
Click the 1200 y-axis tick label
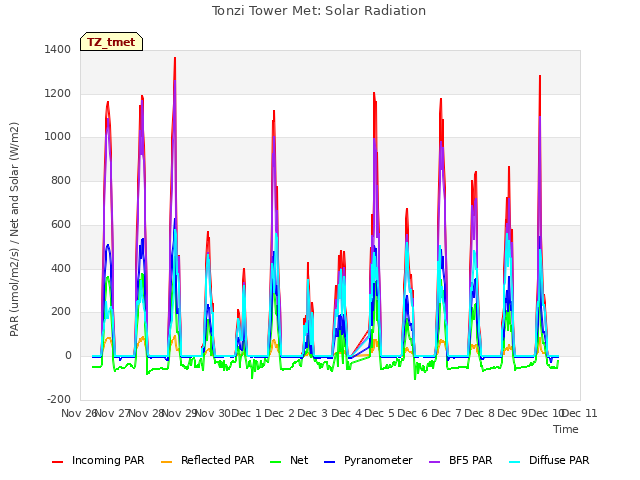point(58,93)
